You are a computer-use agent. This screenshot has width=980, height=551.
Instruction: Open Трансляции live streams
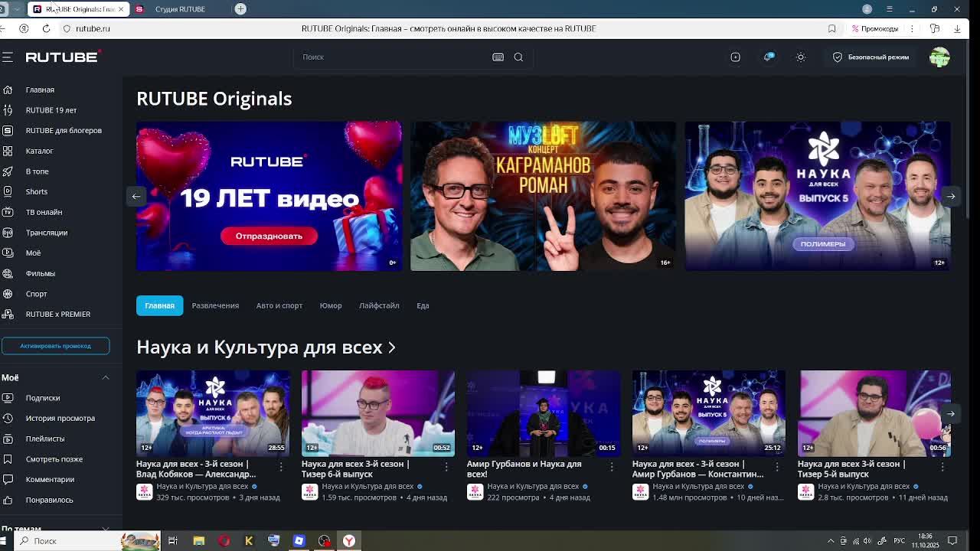click(46, 233)
